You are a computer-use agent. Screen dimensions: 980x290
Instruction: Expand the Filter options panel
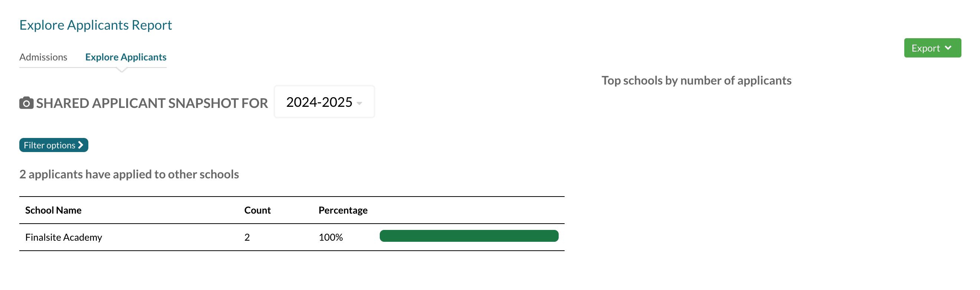click(x=53, y=145)
